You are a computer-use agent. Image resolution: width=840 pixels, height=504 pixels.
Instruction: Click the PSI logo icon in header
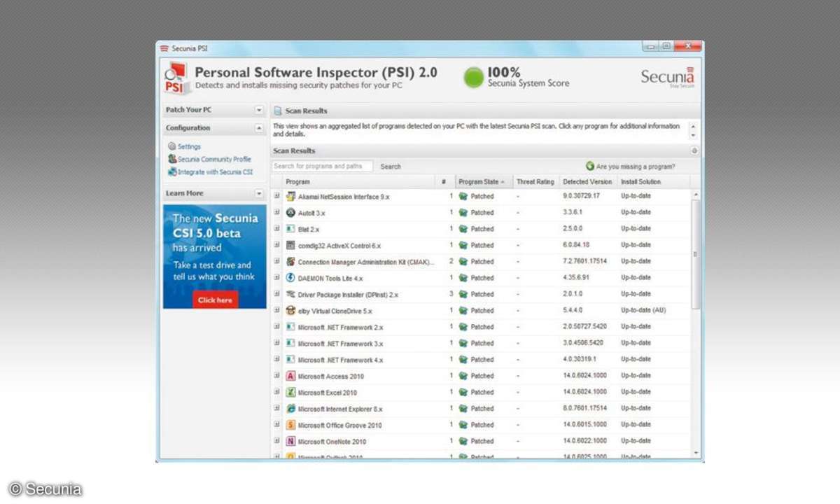point(176,78)
